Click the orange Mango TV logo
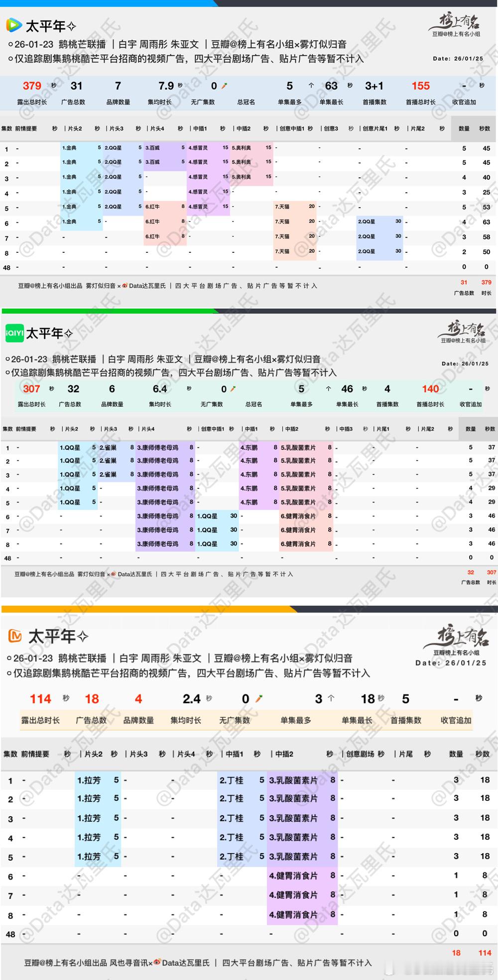This screenshot has height=980, width=498. (15, 636)
